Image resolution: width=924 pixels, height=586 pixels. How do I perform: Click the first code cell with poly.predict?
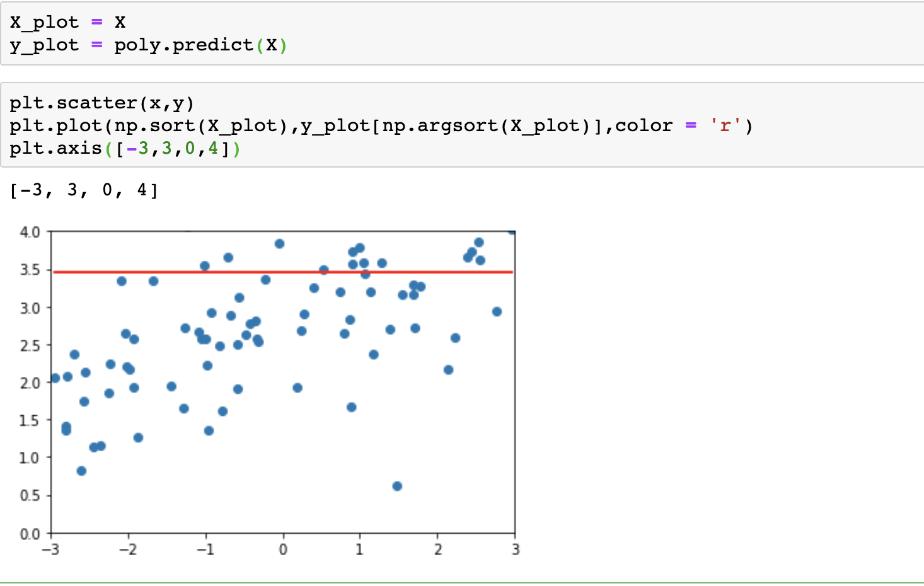462,33
